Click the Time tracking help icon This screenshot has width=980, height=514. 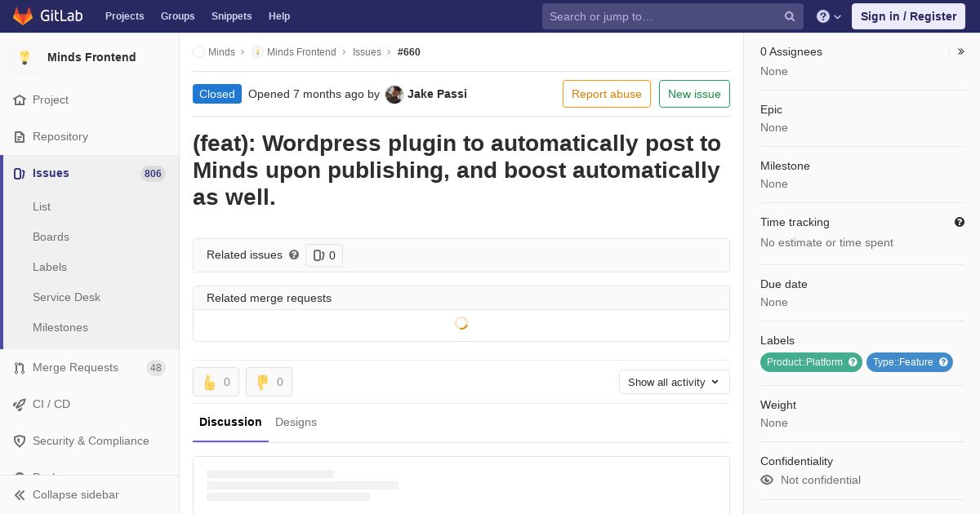960,222
